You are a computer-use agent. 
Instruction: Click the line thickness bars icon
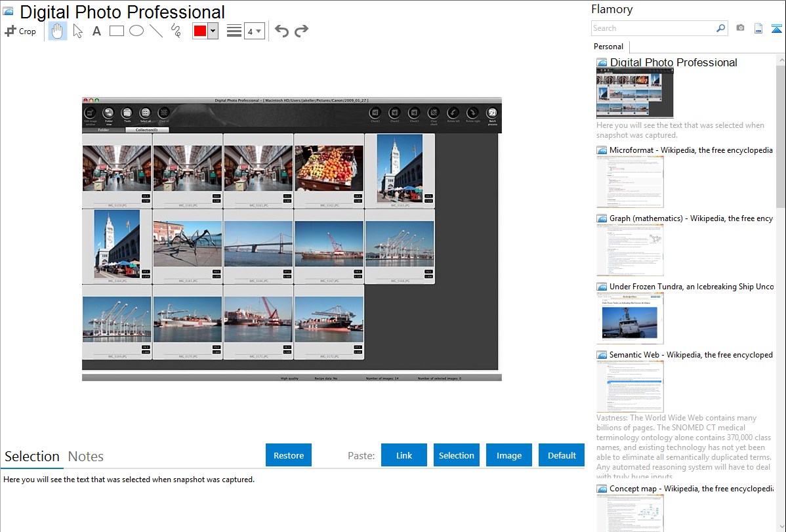[x=234, y=31]
